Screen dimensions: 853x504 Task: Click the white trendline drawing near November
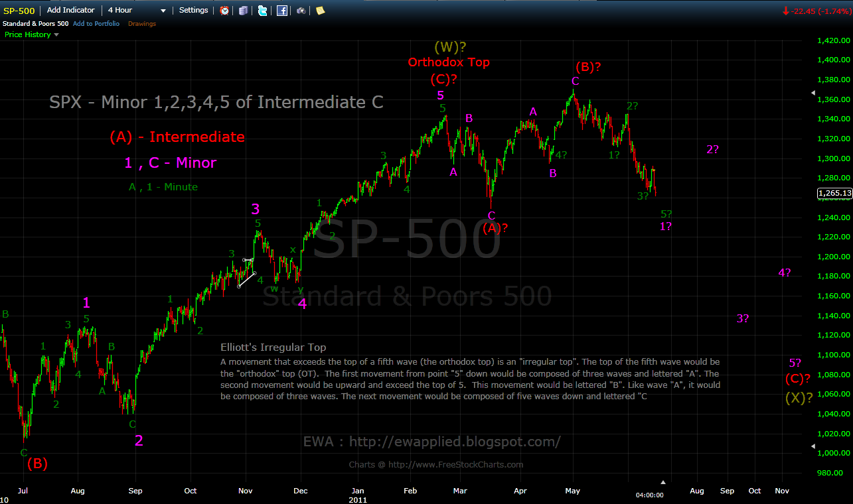coord(248,279)
